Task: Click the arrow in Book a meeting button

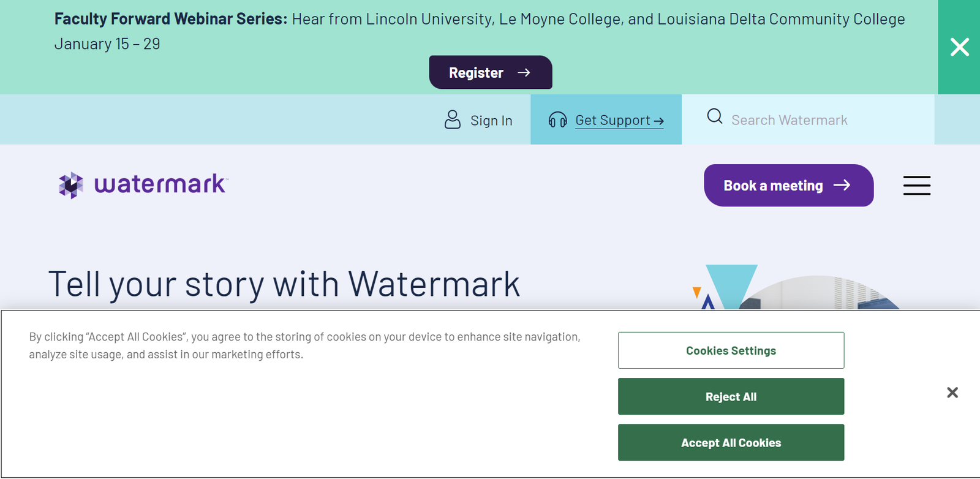Action: [x=842, y=185]
